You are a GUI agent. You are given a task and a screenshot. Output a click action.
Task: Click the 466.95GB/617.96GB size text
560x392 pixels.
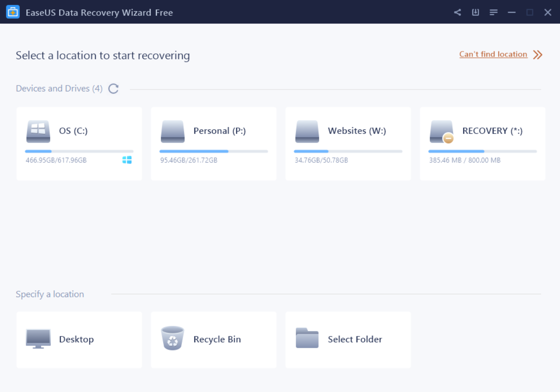[x=56, y=160]
